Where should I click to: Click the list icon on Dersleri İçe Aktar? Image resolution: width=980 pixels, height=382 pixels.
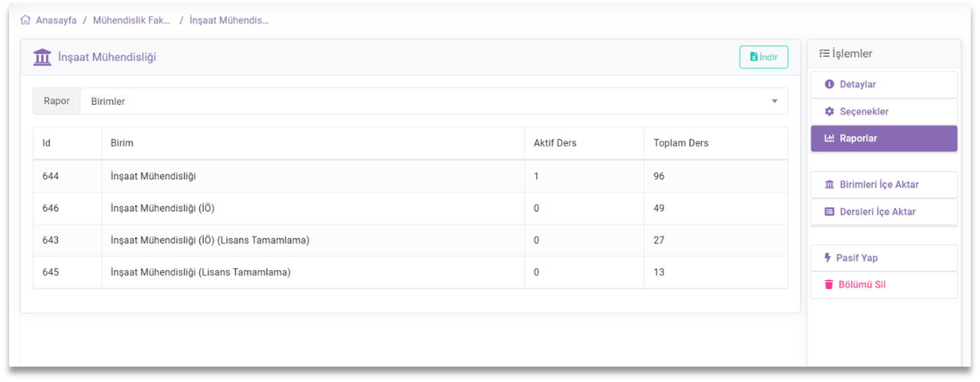click(829, 212)
